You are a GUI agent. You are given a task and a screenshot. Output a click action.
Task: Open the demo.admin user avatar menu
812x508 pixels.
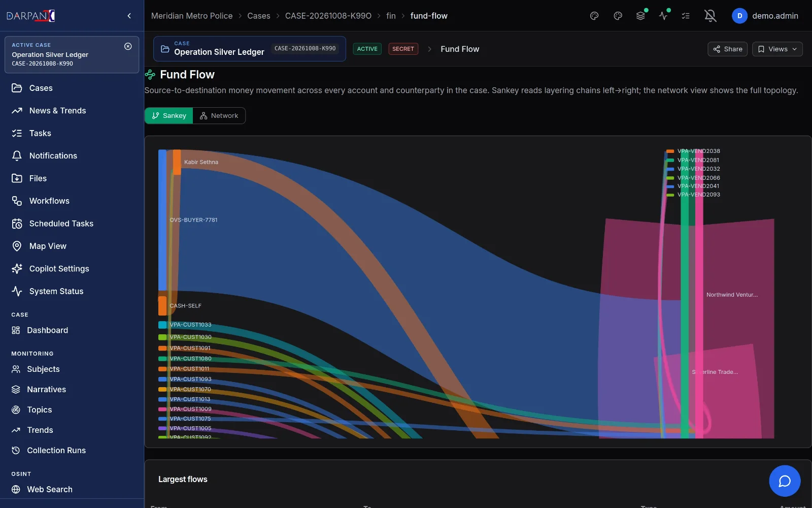point(739,16)
